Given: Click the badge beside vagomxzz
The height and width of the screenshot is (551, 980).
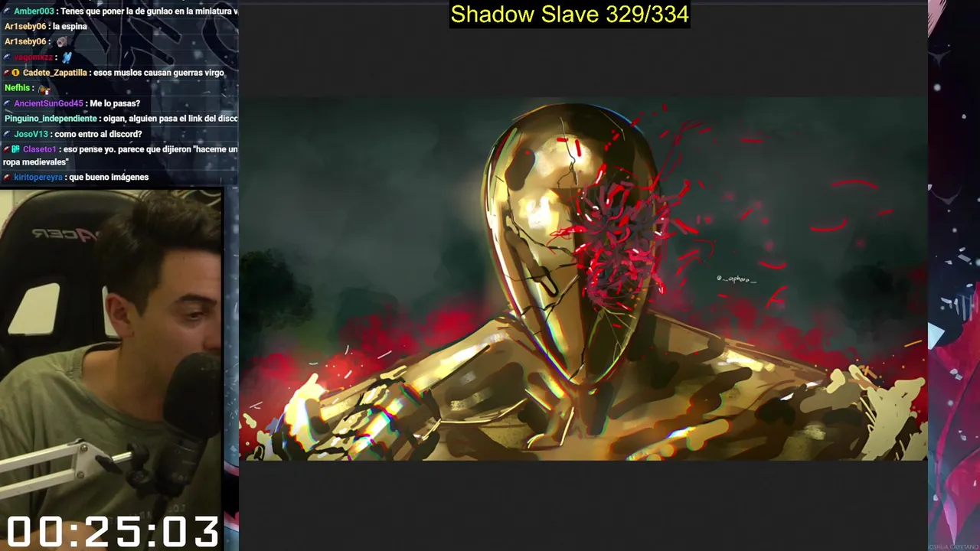Looking at the screenshot, I should (x=7, y=57).
